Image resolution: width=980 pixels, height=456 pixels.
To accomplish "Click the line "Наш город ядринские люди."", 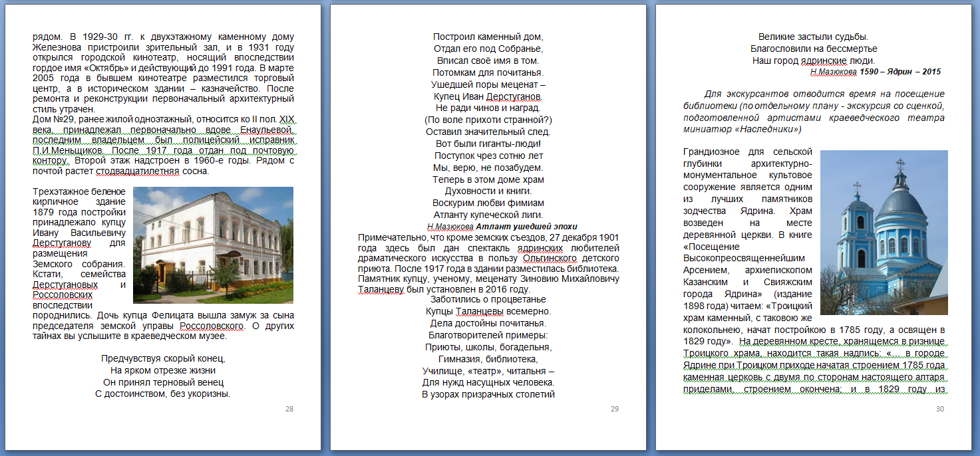I will [x=814, y=60].
